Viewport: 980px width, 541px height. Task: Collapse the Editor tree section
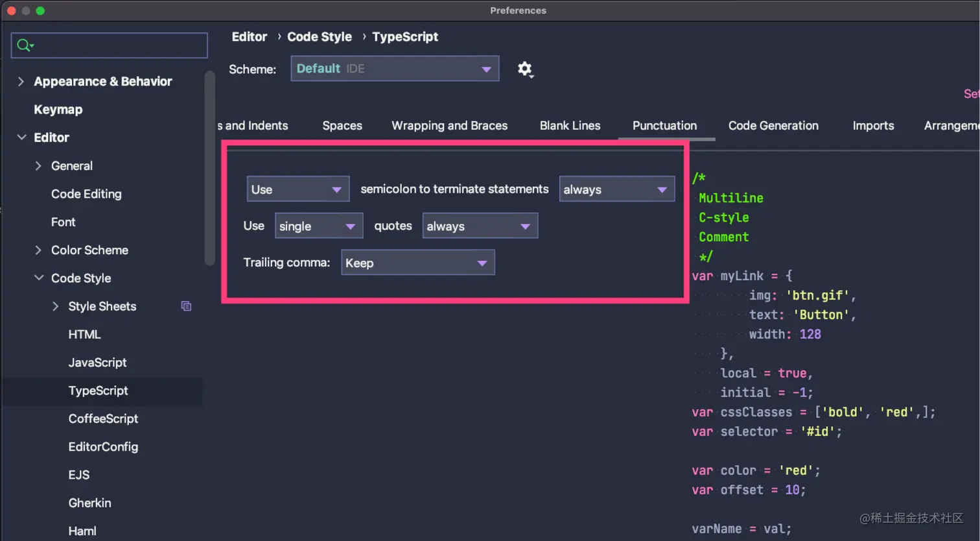click(21, 138)
